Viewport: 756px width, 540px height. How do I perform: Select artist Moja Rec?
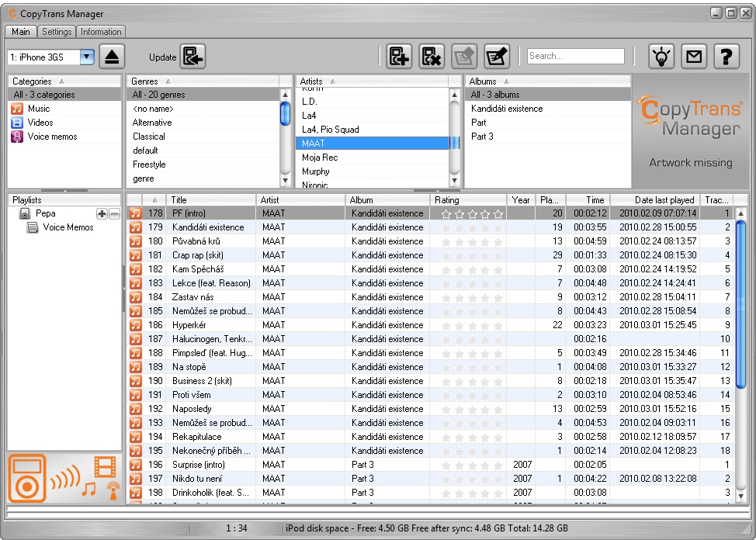tap(373, 157)
